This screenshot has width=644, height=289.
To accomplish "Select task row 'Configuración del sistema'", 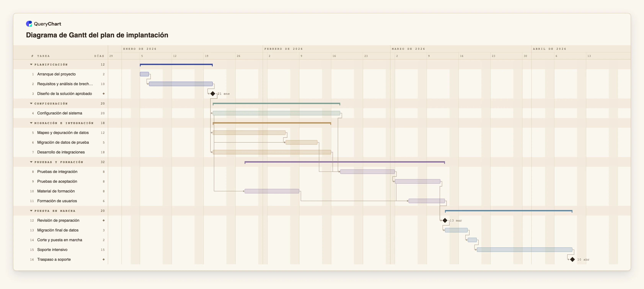I will (60, 113).
